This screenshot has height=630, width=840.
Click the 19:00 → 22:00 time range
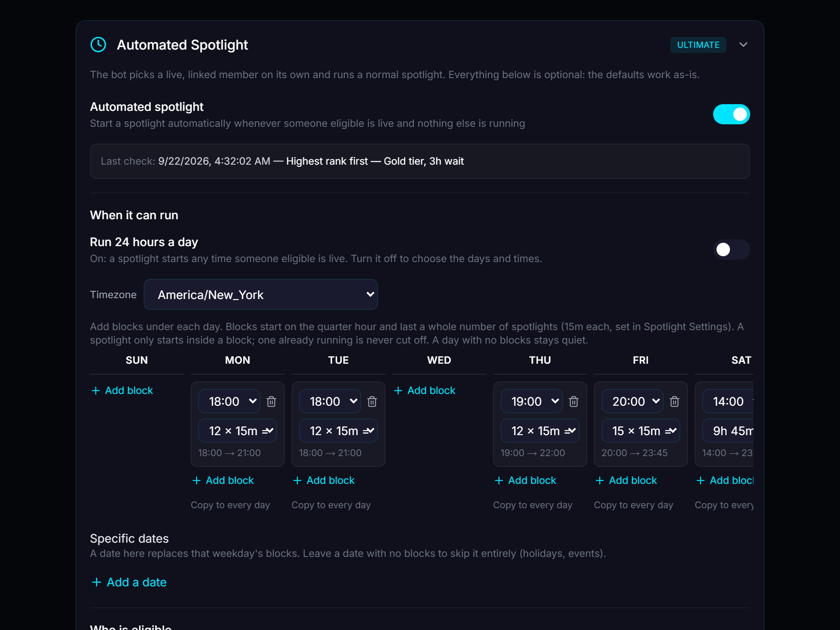click(533, 453)
